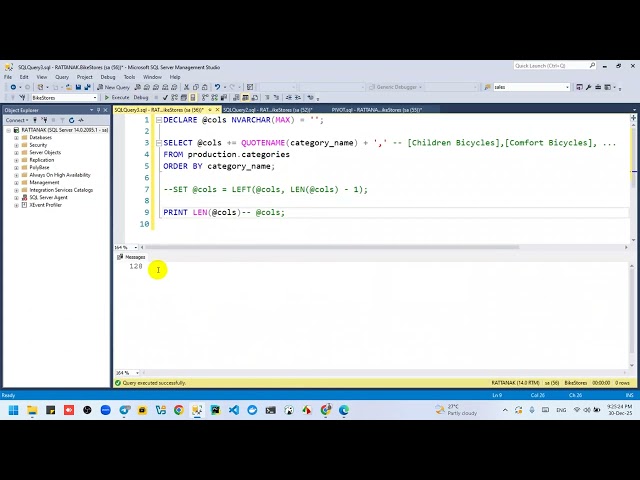Image resolution: width=640 pixels, height=480 pixels.
Task: Collapse SELECT statement outlining on line 3
Action: pos(159,143)
